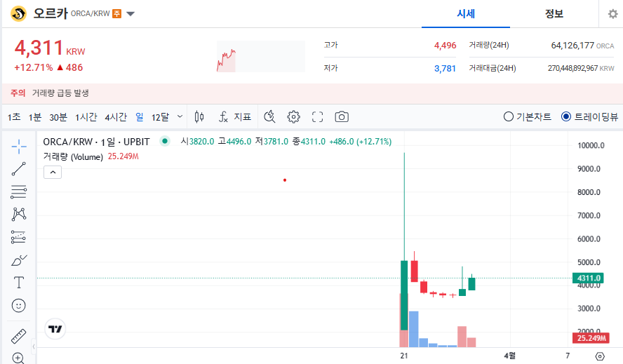The width and height of the screenshot is (623, 364).
Task: Click the current price 4,311 KRW
Action: (50, 48)
